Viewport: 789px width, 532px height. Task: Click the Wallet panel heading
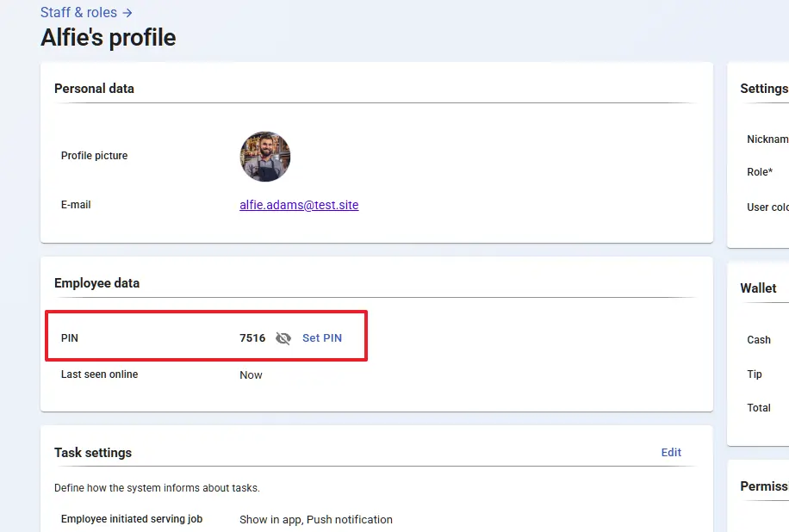(758, 288)
